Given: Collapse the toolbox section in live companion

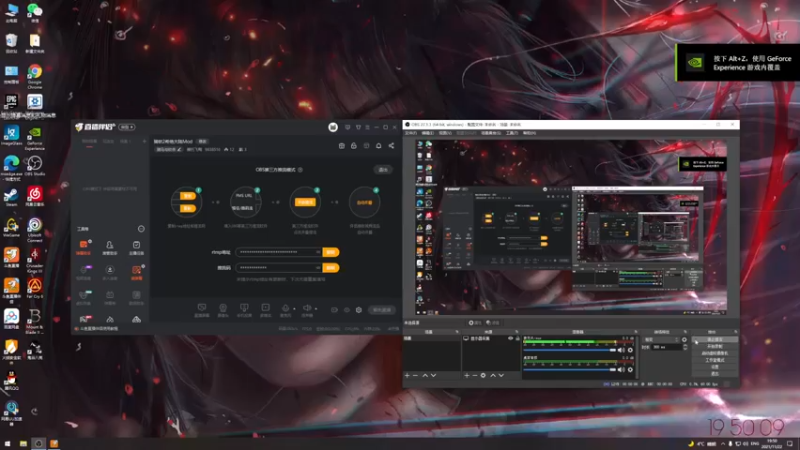Looking at the screenshot, I should coord(141,229).
